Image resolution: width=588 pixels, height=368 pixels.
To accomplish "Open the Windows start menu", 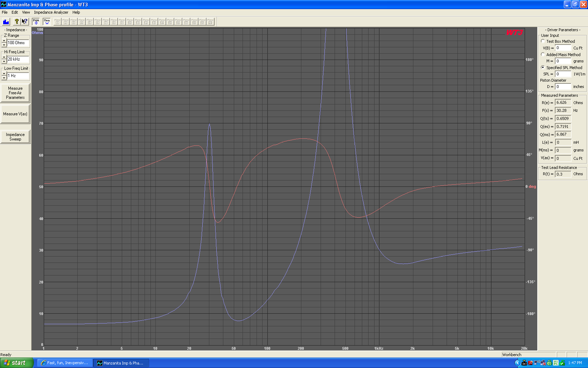I will tap(17, 363).
